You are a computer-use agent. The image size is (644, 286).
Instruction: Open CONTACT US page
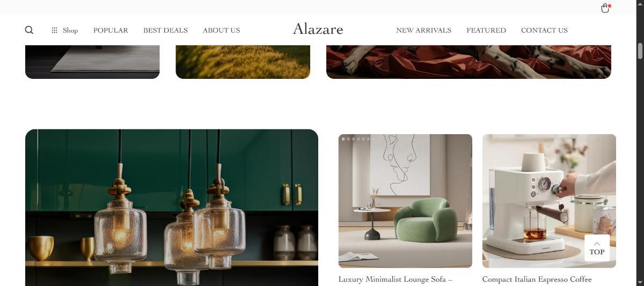(544, 31)
